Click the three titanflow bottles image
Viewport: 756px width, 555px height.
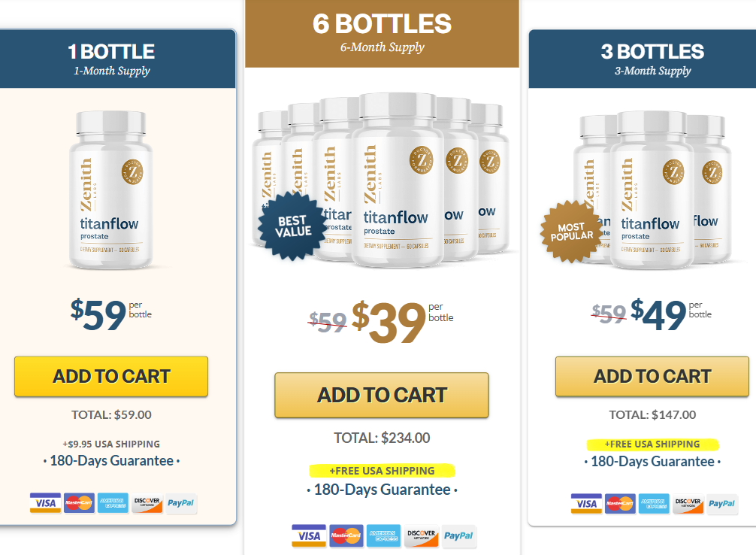(652, 190)
